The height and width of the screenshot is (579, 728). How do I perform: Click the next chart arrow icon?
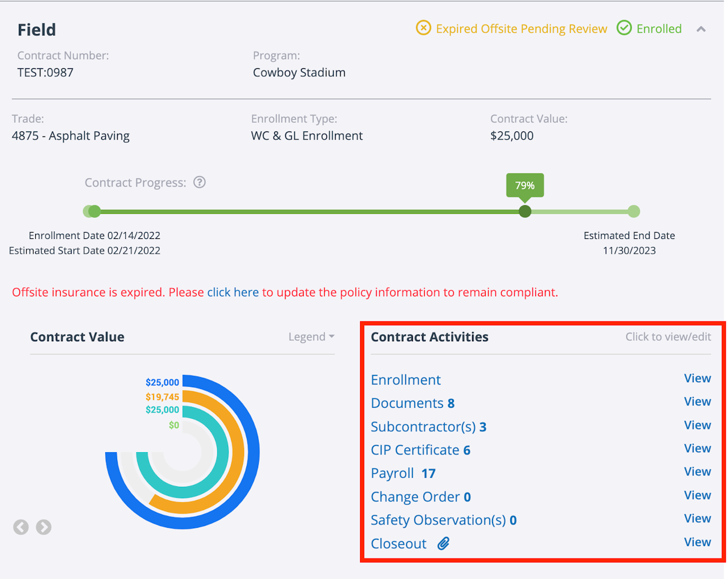coord(44,527)
